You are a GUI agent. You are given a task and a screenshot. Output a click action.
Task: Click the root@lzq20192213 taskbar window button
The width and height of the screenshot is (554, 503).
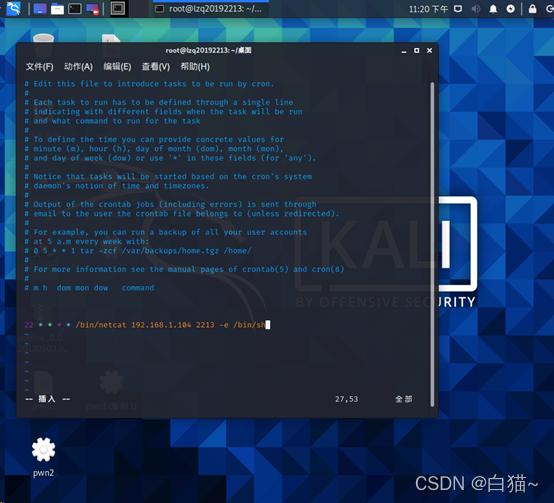click(210, 9)
